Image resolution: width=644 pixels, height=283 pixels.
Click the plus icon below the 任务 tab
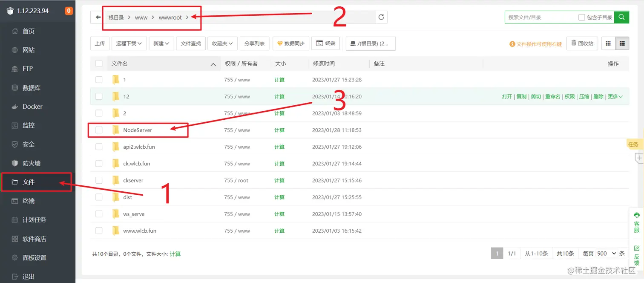[x=639, y=158]
